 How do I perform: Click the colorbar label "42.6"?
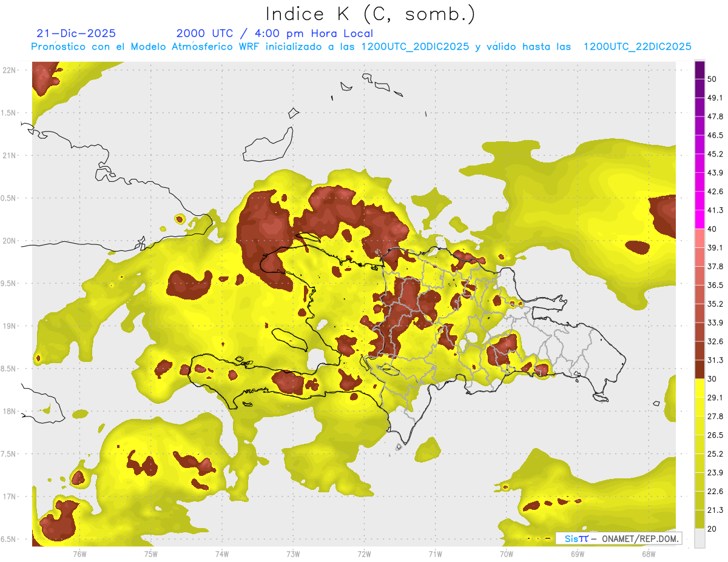coord(715,192)
